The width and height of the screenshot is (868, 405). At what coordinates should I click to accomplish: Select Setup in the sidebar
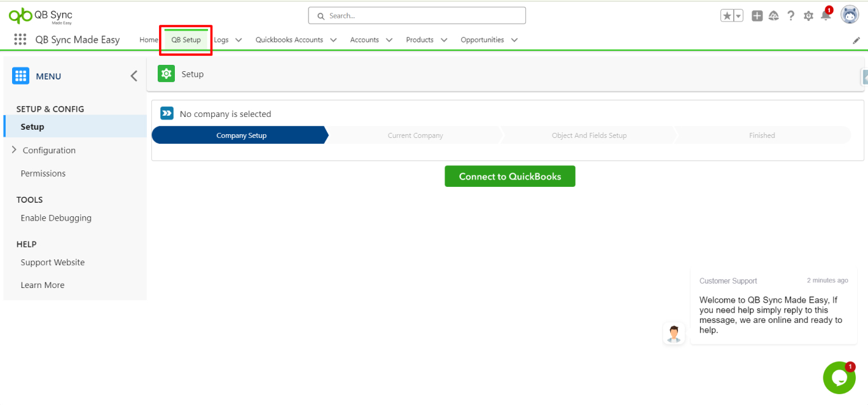coord(75,127)
